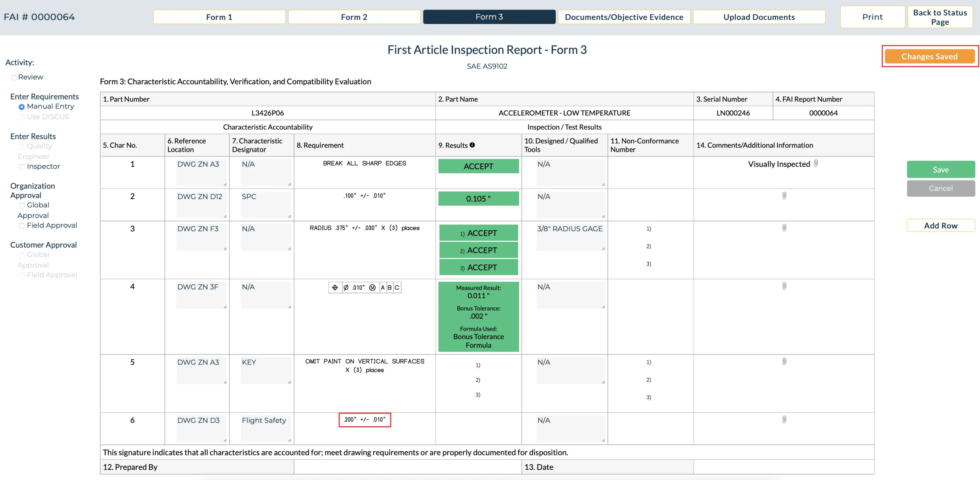Open the attachment paperclip for Char No. 2

click(x=784, y=195)
